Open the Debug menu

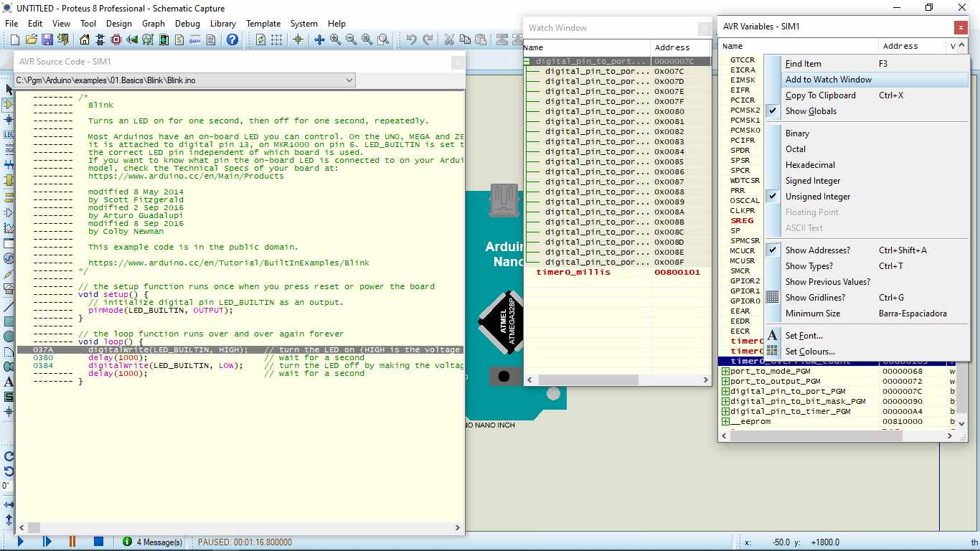coord(187,23)
